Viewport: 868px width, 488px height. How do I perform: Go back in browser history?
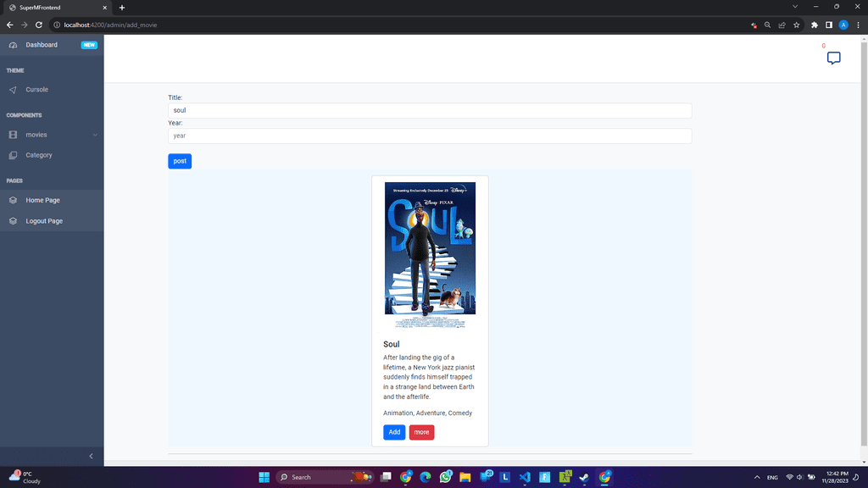pyautogui.click(x=10, y=25)
